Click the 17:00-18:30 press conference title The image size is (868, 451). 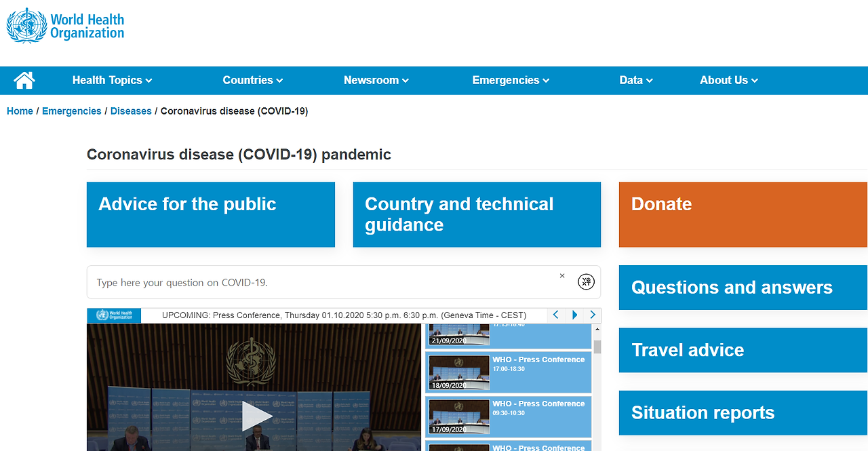(538, 360)
